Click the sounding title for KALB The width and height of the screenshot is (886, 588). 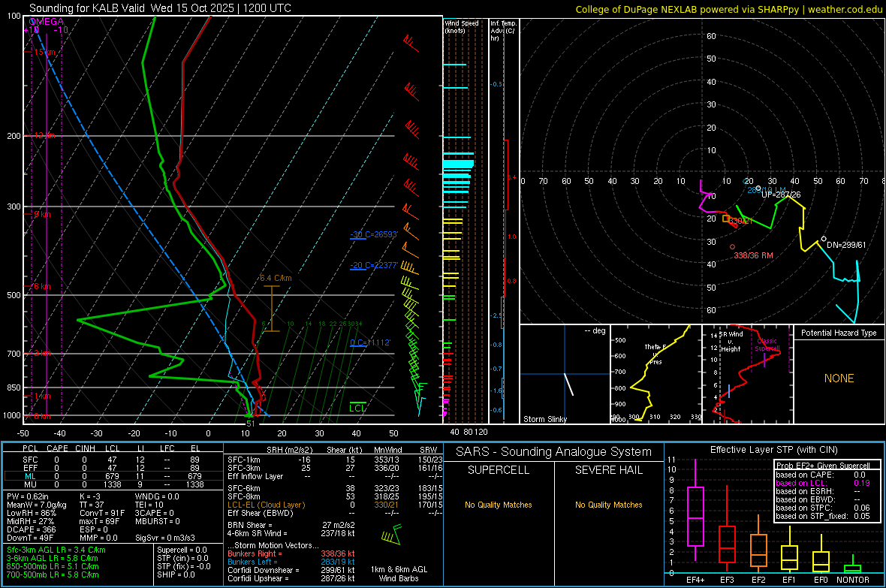click(160, 8)
